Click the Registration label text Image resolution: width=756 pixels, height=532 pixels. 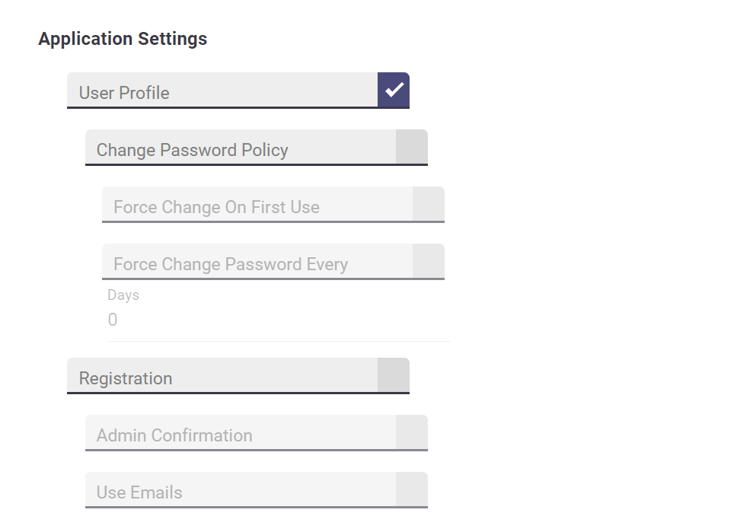pyautogui.click(x=126, y=378)
